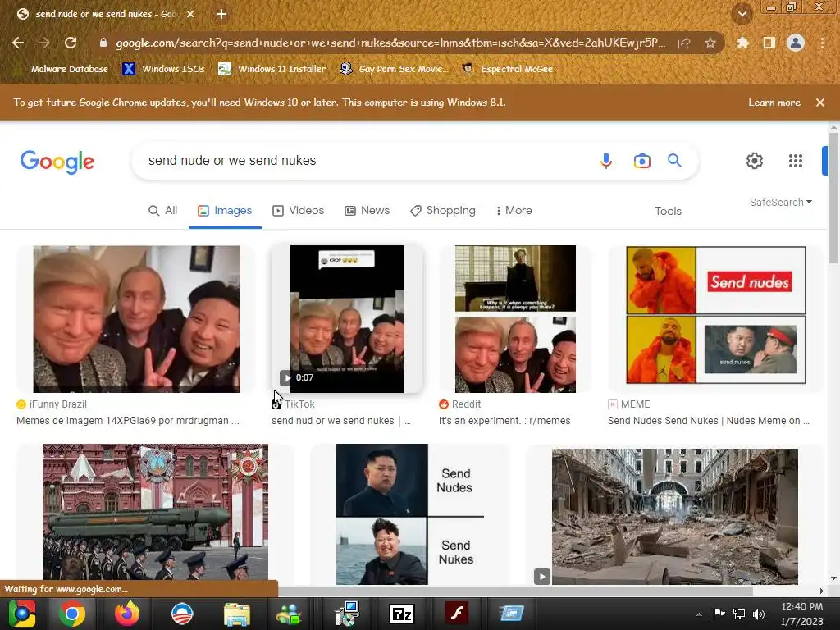The height and width of the screenshot is (630, 840).
Task: Click the MEME source label
Action: 629,404
